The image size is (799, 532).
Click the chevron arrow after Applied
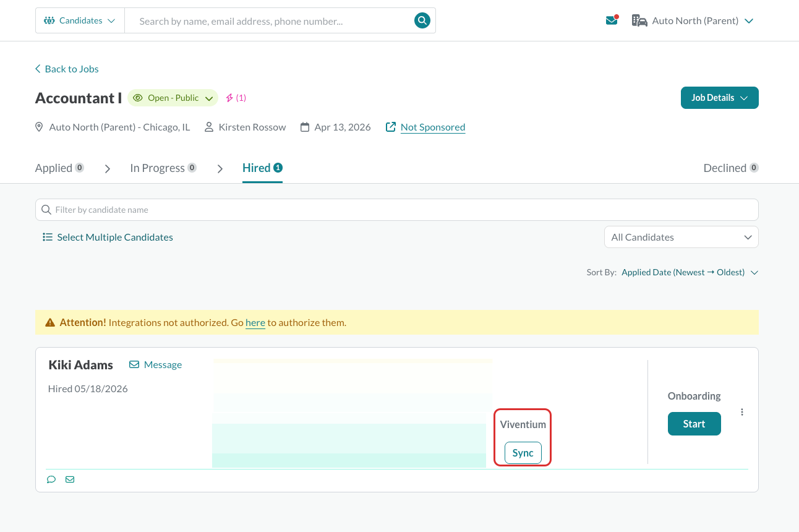(108, 168)
